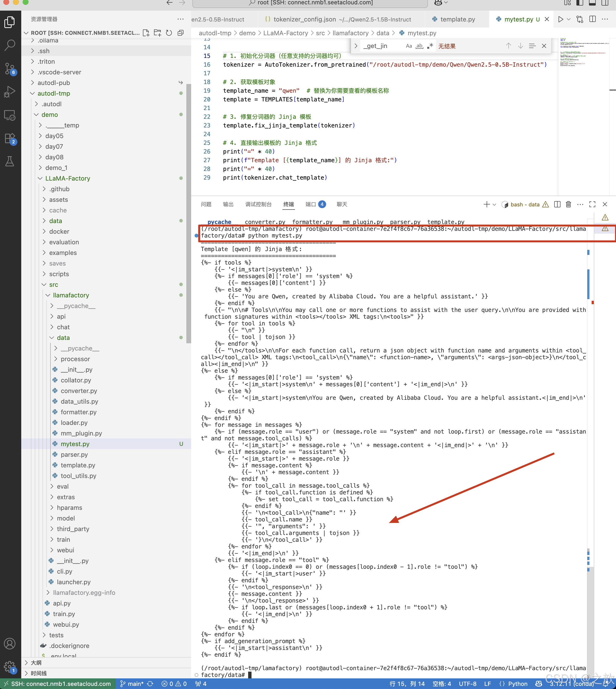Expand the Outline section 大纲
Screen dimensions: 616x689
coord(106,663)
